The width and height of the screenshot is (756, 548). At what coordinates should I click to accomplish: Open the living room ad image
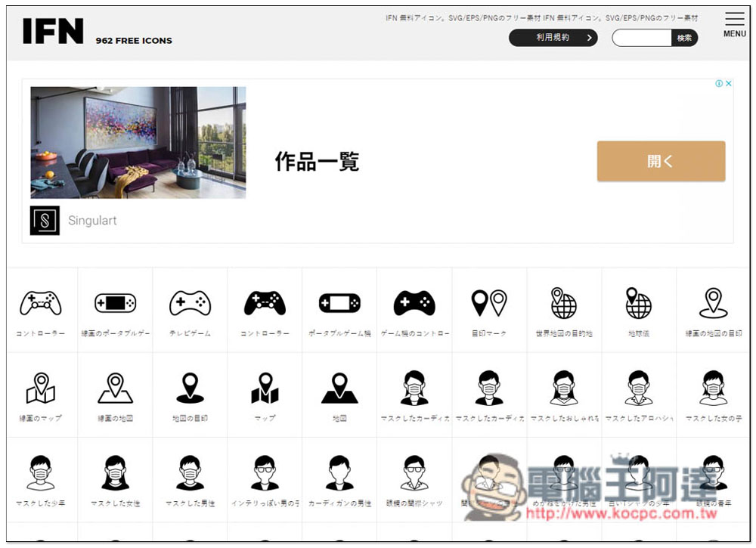(x=138, y=142)
